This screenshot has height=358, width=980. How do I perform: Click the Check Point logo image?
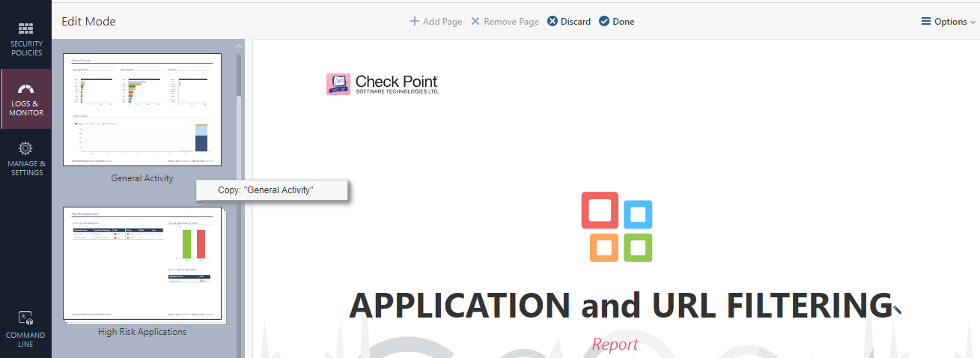383,84
